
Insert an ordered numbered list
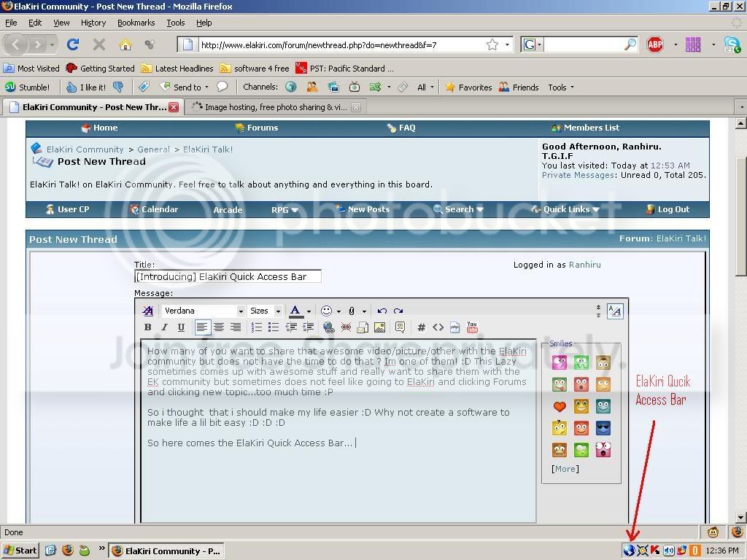coord(256,327)
